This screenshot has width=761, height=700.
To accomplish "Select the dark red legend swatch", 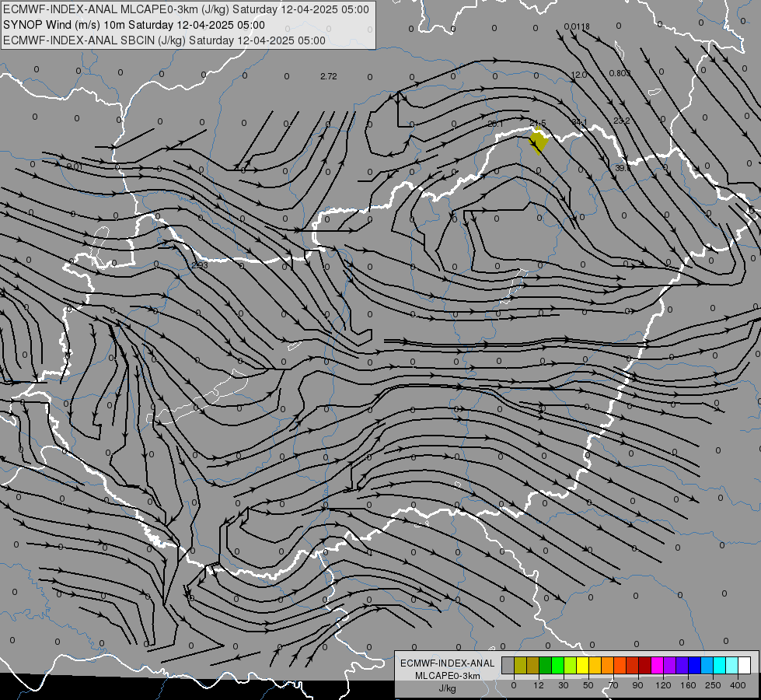I will [x=644, y=665].
